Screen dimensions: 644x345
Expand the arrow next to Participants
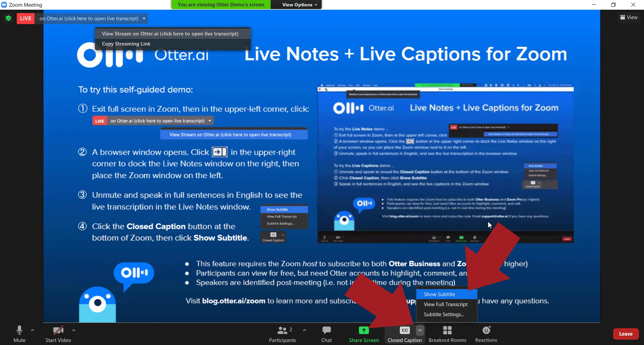tap(305, 330)
